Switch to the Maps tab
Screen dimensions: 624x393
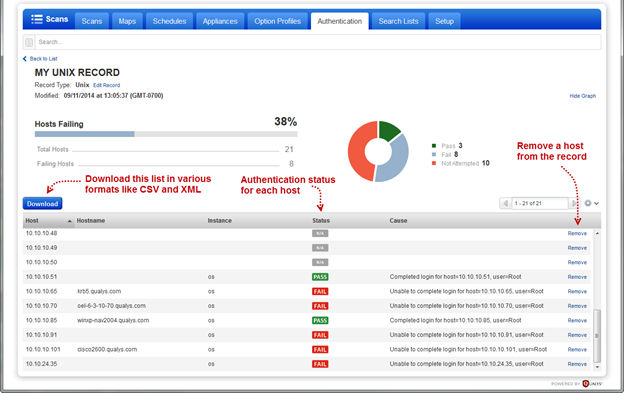[127, 21]
